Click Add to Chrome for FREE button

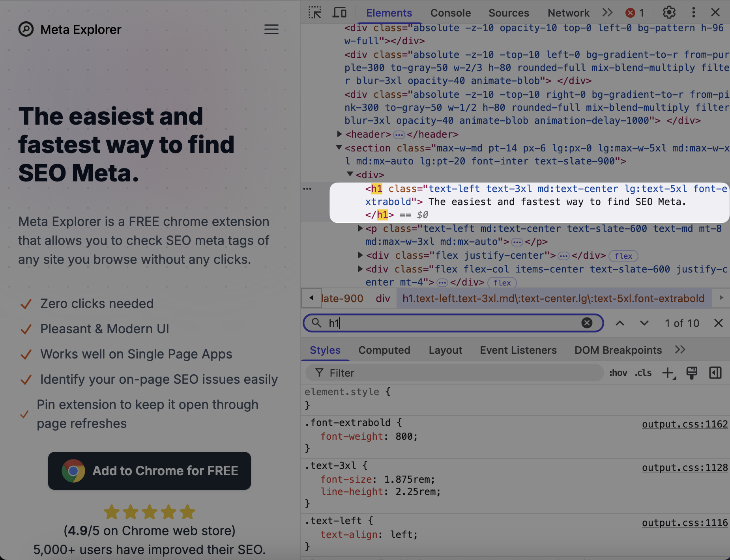(x=150, y=471)
